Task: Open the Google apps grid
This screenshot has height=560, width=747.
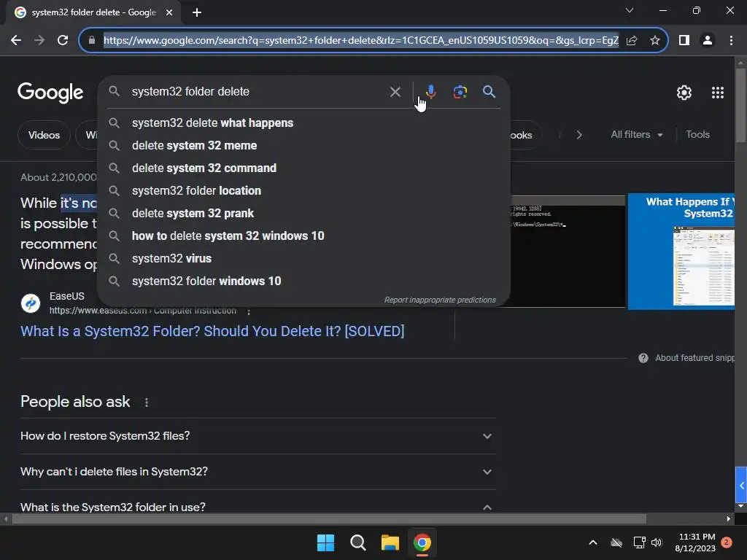Action: 718,93
